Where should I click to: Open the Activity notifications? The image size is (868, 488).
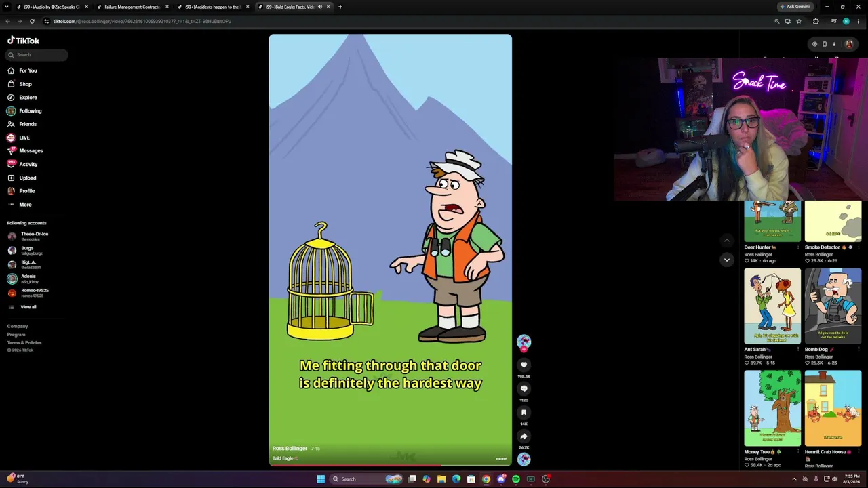point(22,164)
